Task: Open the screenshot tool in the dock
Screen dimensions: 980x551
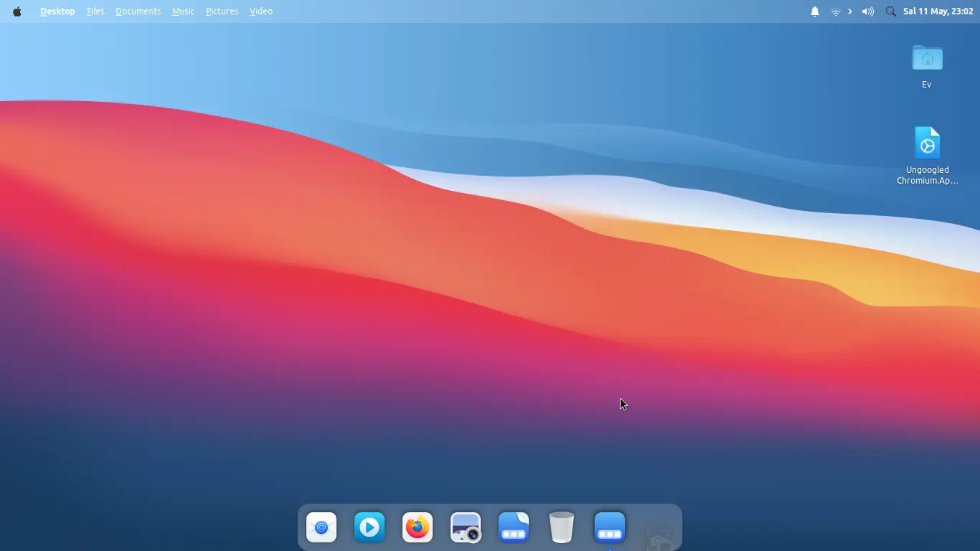Action: (x=466, y=527)
